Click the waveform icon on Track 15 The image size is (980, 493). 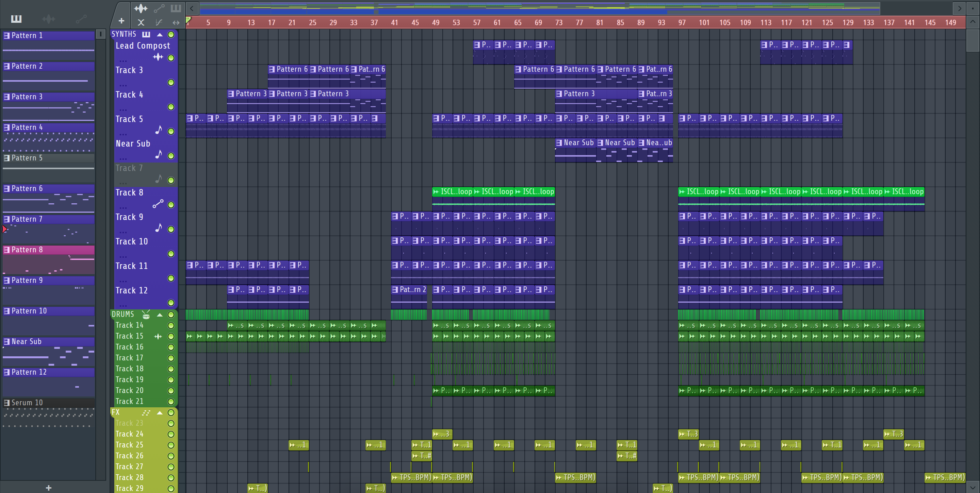click(x=158, y=336)
